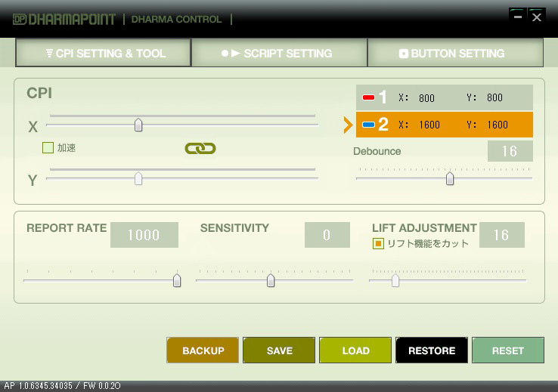Click the RESTORE button

[x=432, y=350]
